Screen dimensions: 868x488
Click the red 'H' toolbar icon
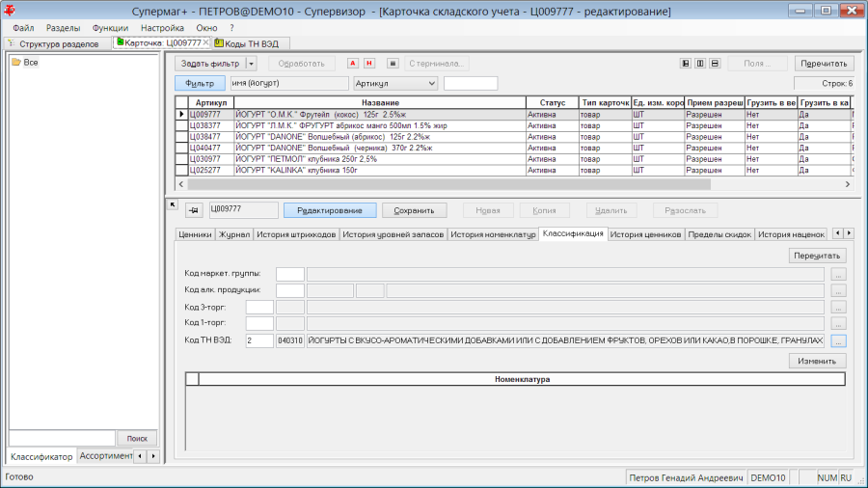point(369,64)
